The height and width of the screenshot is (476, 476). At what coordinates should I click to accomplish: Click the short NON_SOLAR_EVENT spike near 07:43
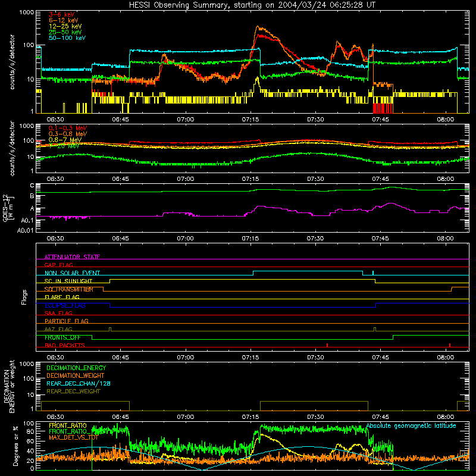pyautogui.click(x=373, y=273)
